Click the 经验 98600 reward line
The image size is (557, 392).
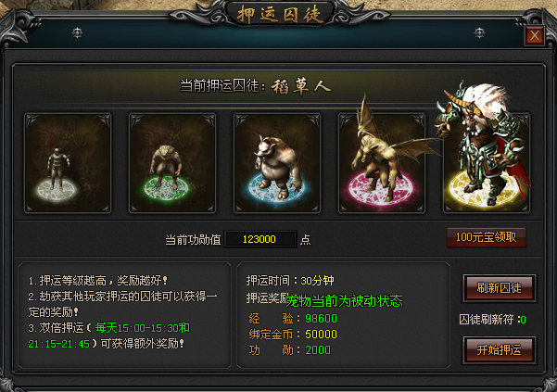coord(293,319)
